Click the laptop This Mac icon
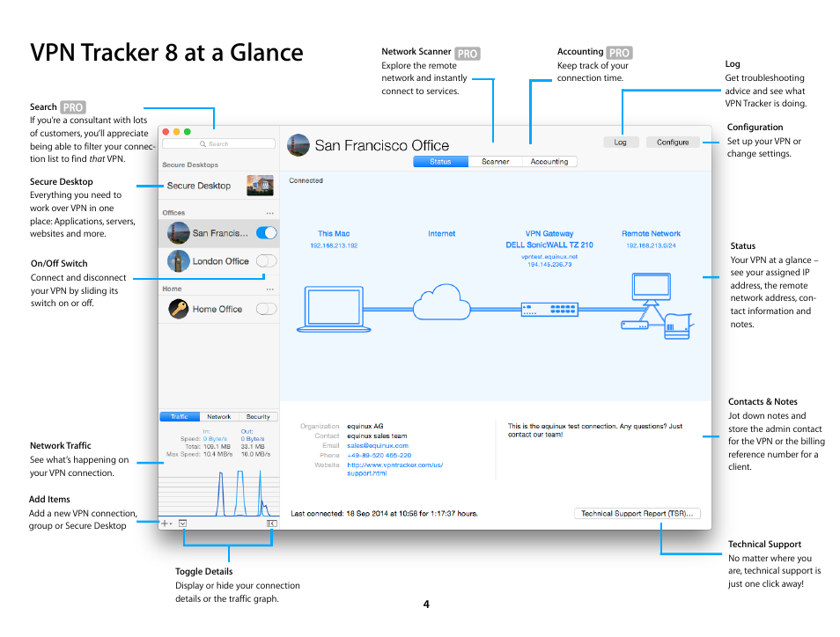This screenshot has height=637, width=840. point(334,309)
